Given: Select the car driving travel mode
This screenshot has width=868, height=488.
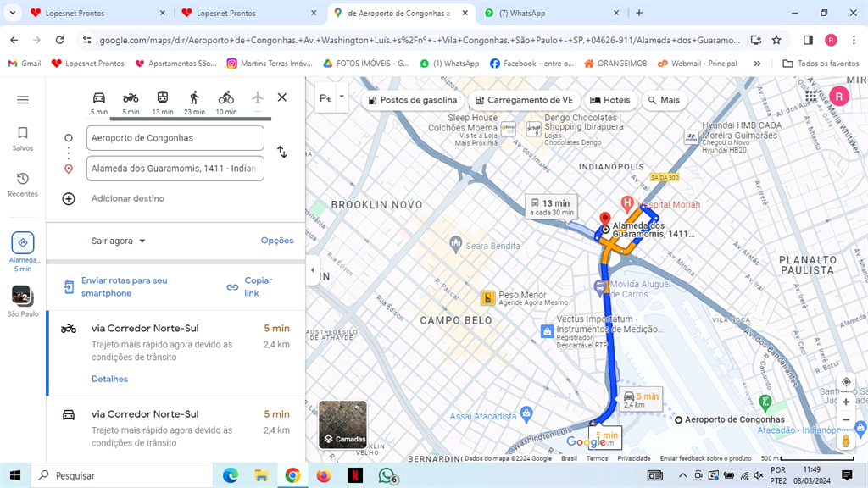Looking at the screenshot, I should [x=99, y=98].
